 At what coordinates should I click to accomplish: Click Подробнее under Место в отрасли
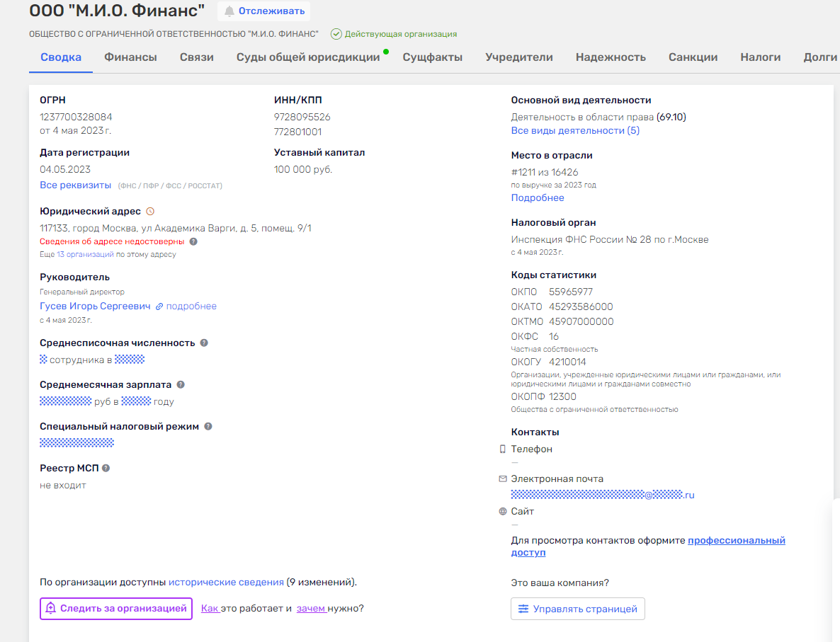[x=538, y=197]
